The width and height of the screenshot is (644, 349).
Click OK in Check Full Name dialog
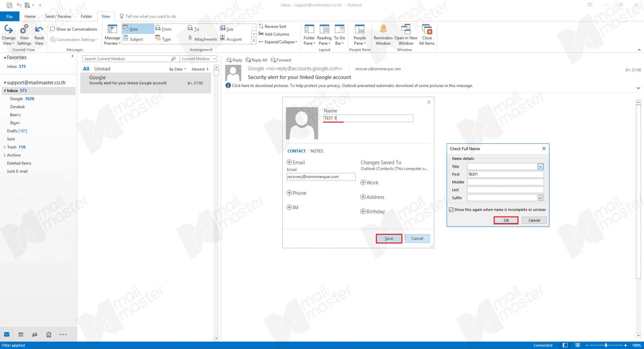506,220
